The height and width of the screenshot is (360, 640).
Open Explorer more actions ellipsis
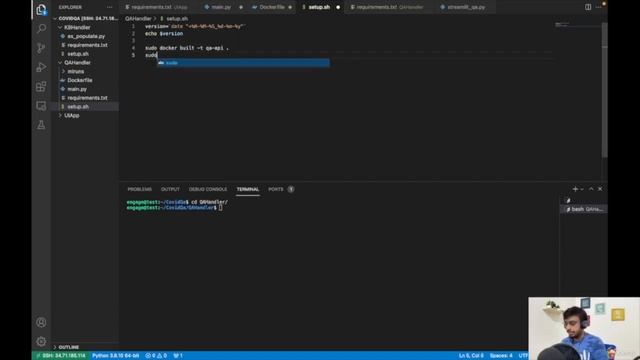[x=109, y=7]
